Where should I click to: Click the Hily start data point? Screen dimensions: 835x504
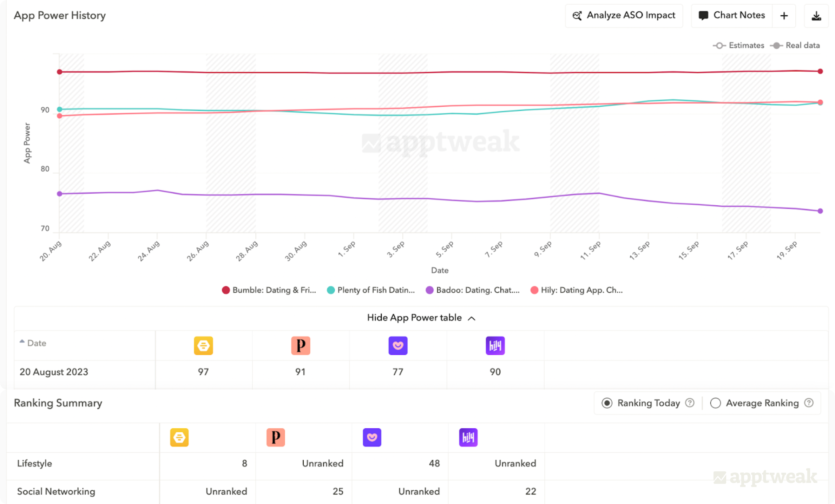click(x=60, y=116)
